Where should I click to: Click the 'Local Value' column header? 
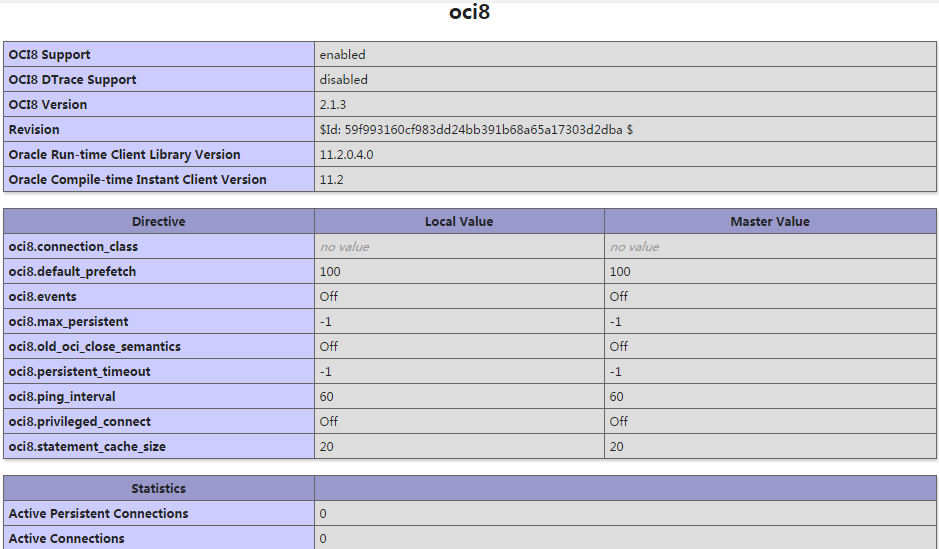(x=459, y=222)
